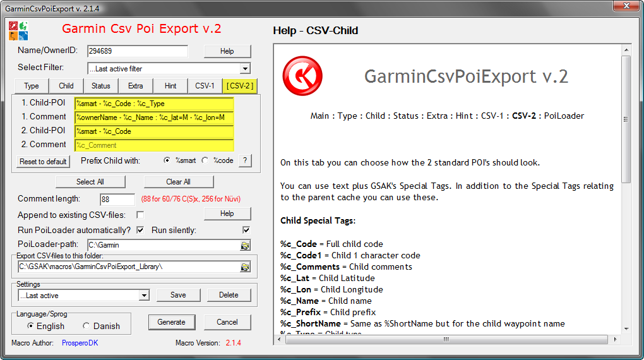Click the 2. Comment %c_Comment field
This screenshot has height=360, width=644.
tap(154, 145)
